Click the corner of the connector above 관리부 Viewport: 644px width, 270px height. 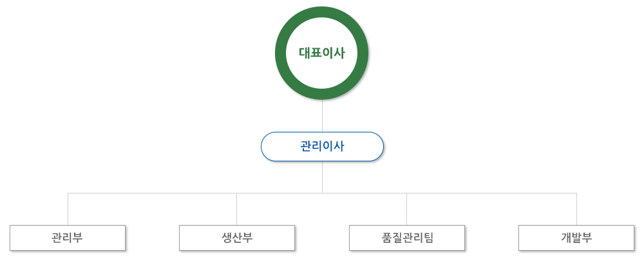coord(68,193)
